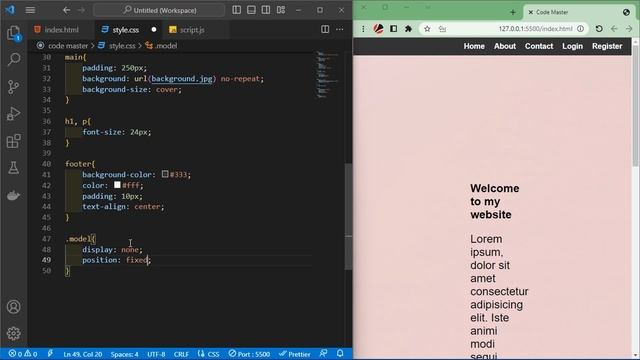Open the Search view in activity bar

pyautogui.click(x=13, y=60)
